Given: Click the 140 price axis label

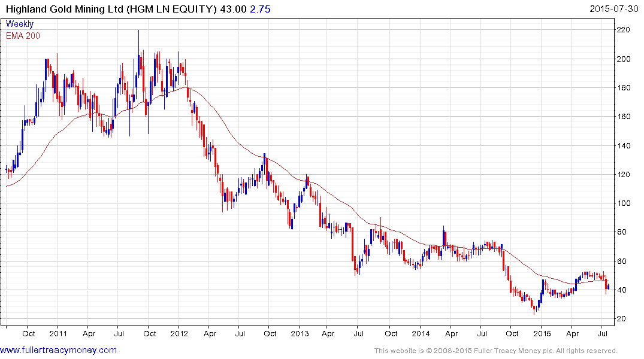Looking at the screenshot, I should pos(624,145).
